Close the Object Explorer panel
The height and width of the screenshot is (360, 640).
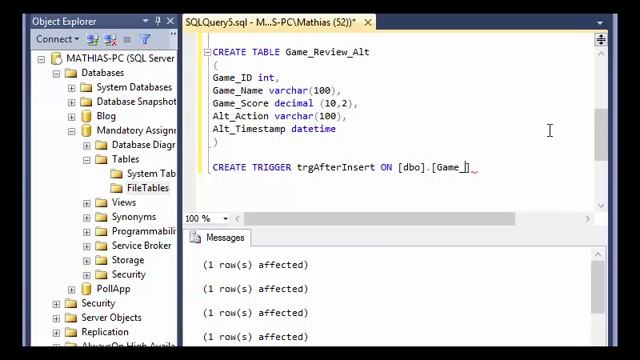(x=170, y=21)
